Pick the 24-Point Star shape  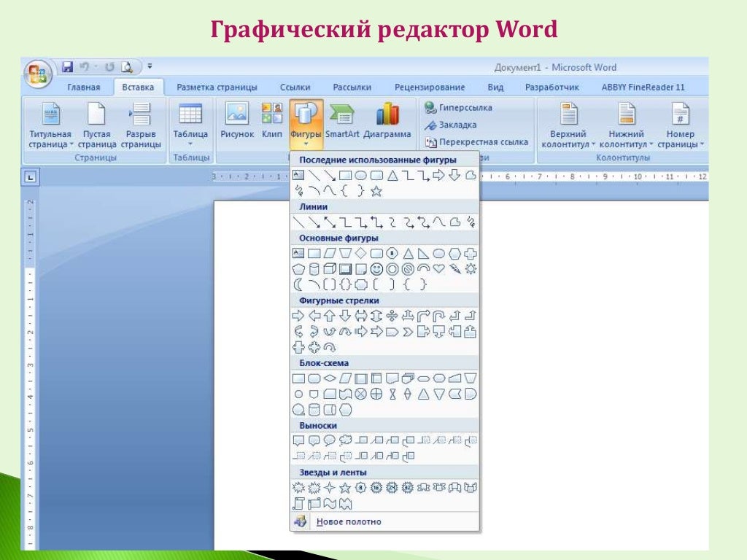(x=392, y=488)
